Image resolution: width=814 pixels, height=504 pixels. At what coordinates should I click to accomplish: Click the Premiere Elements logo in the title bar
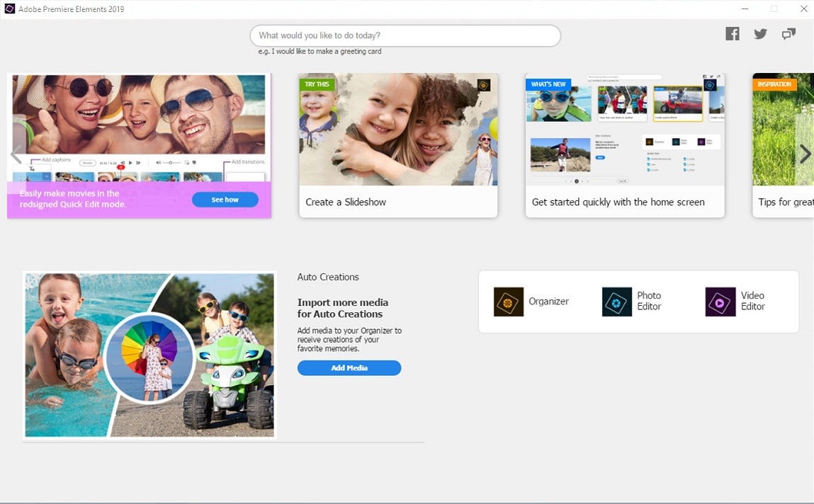pyautogui.click(x=9, y=9)
